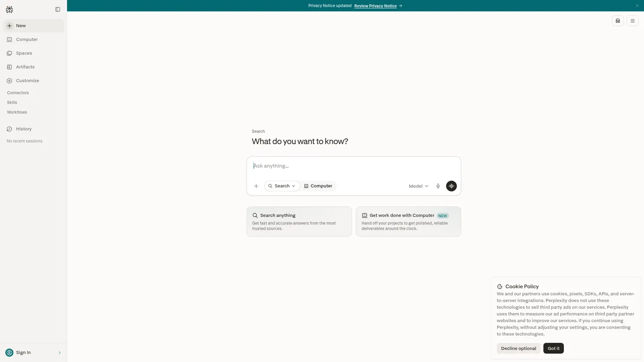The height and width of the screenshot is (362, 644).
Task: Open the Model dropdown
Action: pyautogui.click(x=418, y=186)
